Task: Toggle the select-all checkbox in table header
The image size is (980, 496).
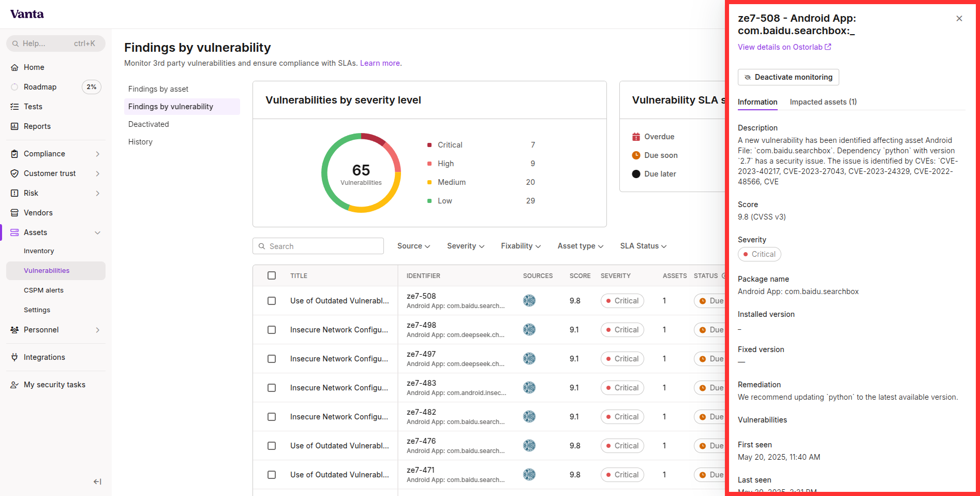Action: pyautogui.click(x=272, y=275)
